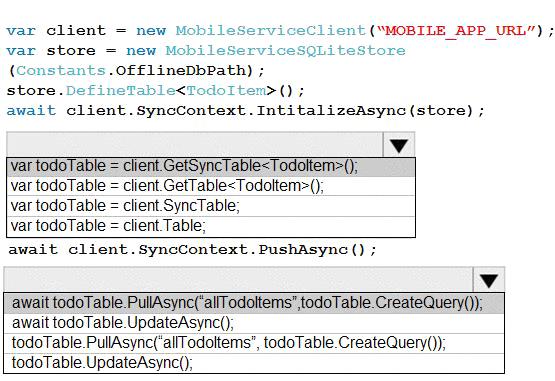The width and height of the screenshot is (555, 381).
Task: Click DefineTable in store line
Action: coord(121,91)
